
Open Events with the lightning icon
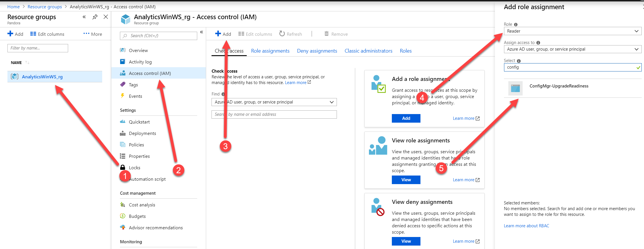coord(135,96)
